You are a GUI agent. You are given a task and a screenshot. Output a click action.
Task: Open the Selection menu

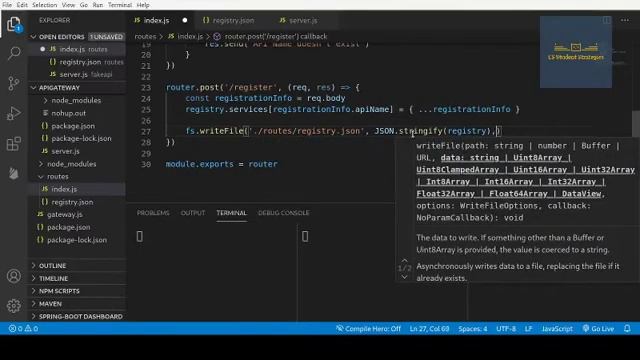pos(44,5)
